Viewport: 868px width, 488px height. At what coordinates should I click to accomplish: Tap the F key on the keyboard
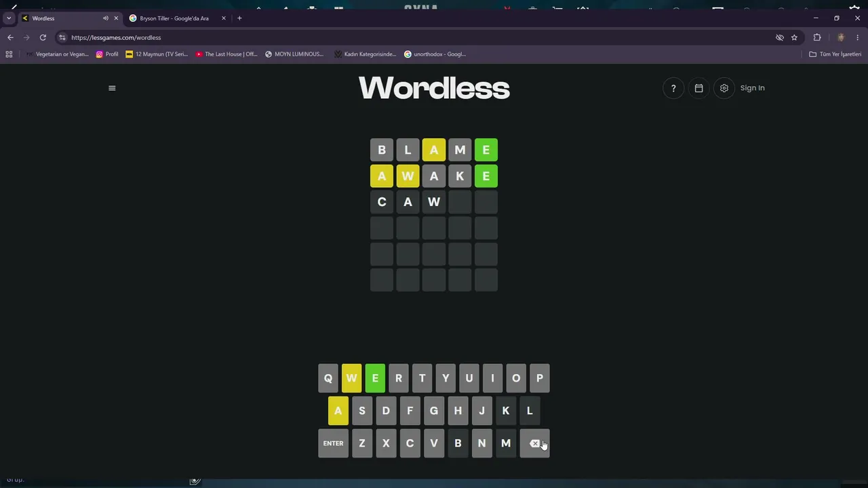[410, 411]
